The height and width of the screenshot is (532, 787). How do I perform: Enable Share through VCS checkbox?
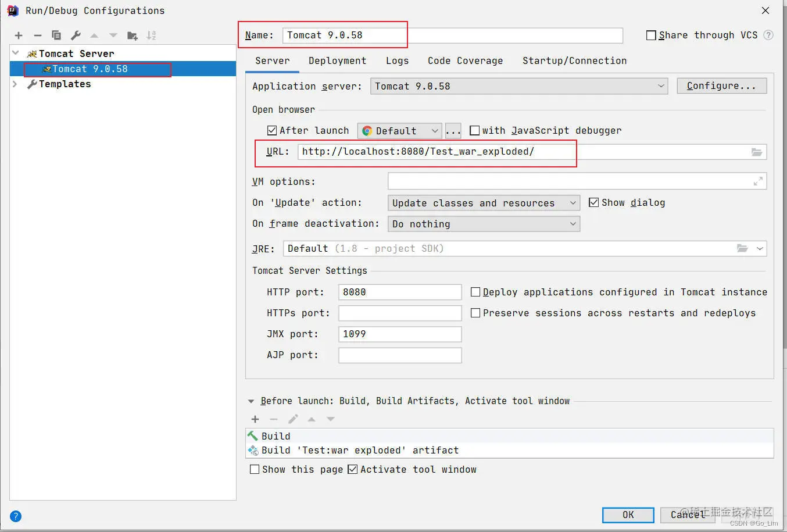click(x=651, y=35)
